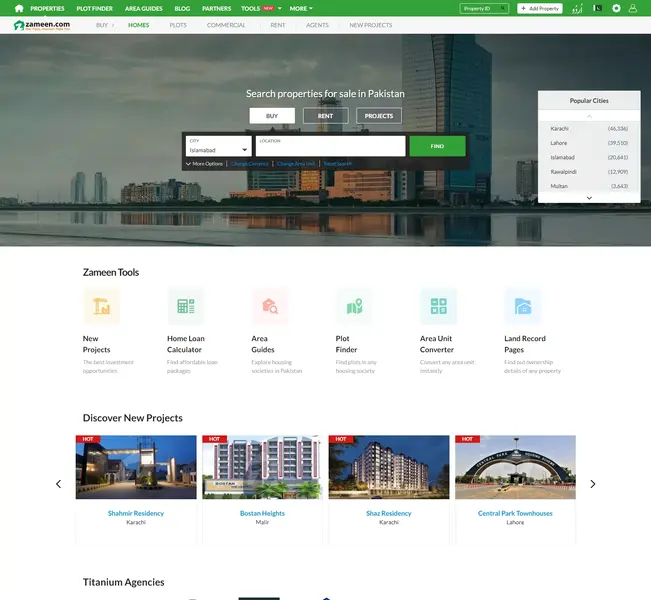Click the Shaz Residency project image
The height and width of the screenshot is (600, 651).
pyautogui.click(x=389, y=467)
